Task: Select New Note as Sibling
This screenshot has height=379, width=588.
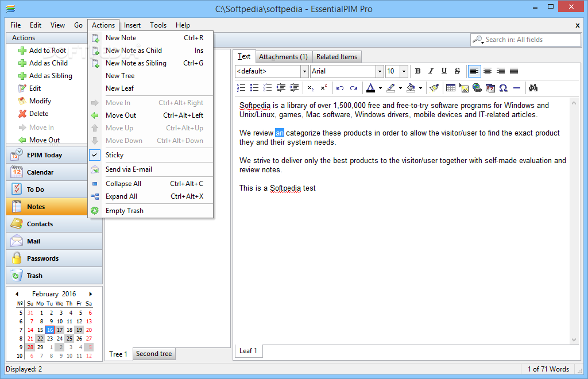Action: coord(151,63)
